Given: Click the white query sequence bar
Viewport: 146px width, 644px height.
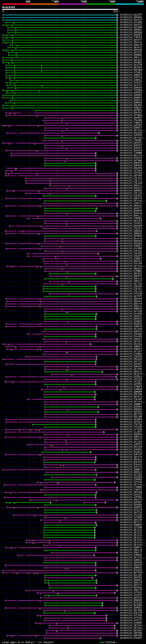Looking at the screenshot, I should [60, 10].
